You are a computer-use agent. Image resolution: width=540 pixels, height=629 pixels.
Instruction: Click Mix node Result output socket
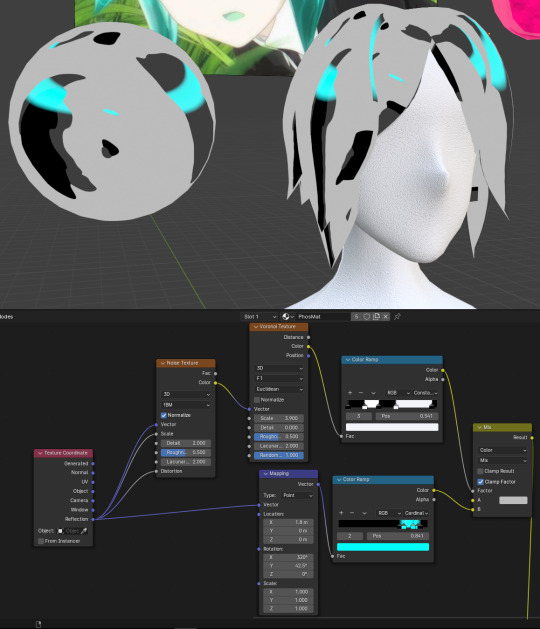(x=532, y=438)
